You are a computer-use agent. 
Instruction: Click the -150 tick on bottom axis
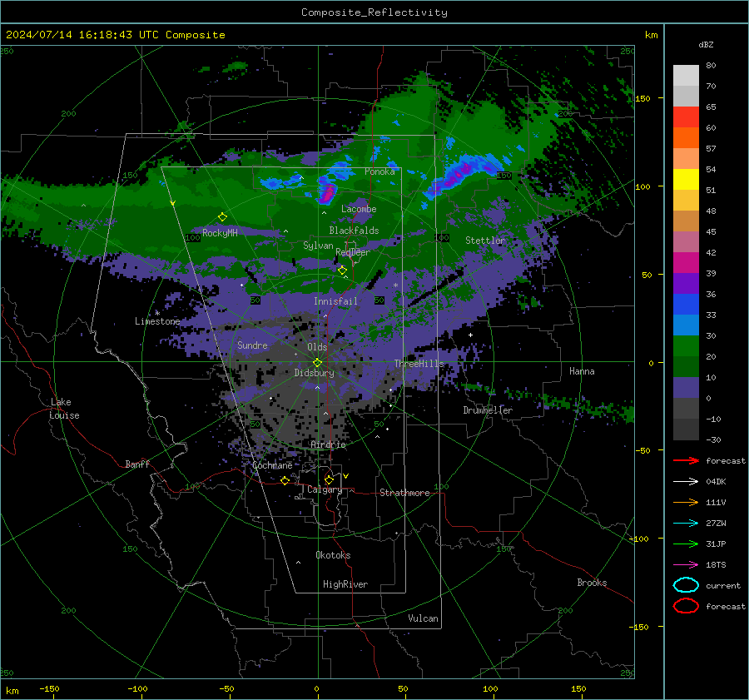pos(49,688)
